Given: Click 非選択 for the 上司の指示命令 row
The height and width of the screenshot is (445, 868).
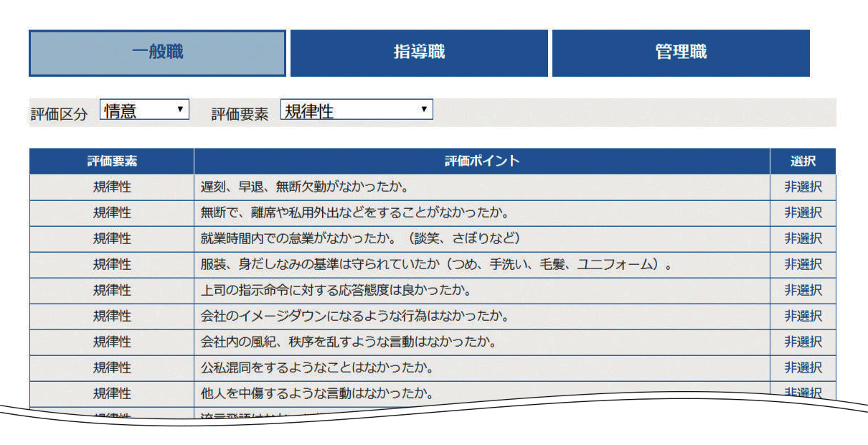Looking at the screenshot, I should coord(803,291).
